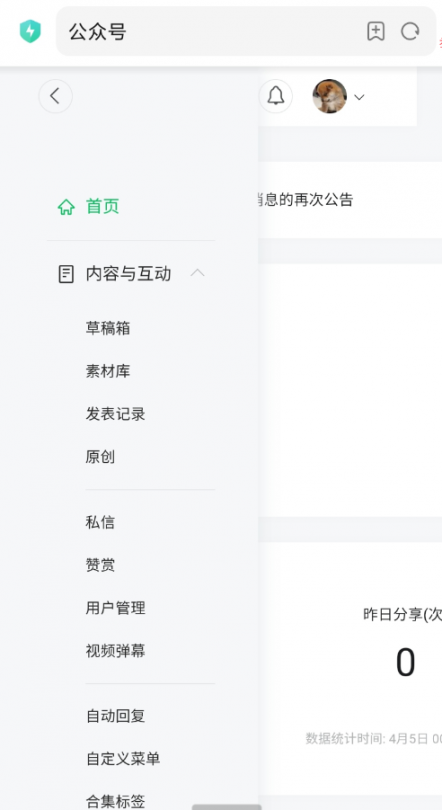Add page to bookmarks icon
Screen dimensions: 442x810
click(x=376, y=31)
